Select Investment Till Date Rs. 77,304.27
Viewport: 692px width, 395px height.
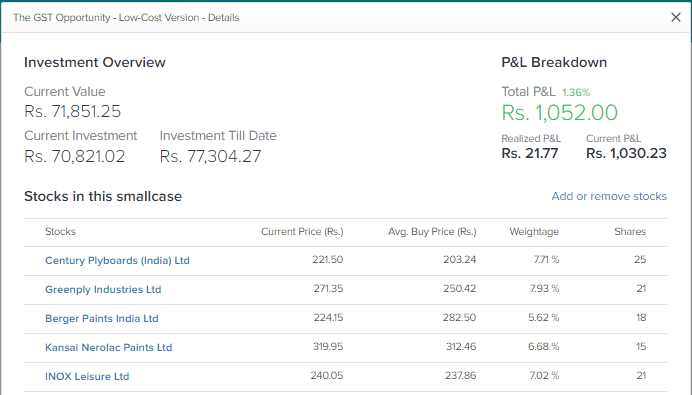pos(211,156)
